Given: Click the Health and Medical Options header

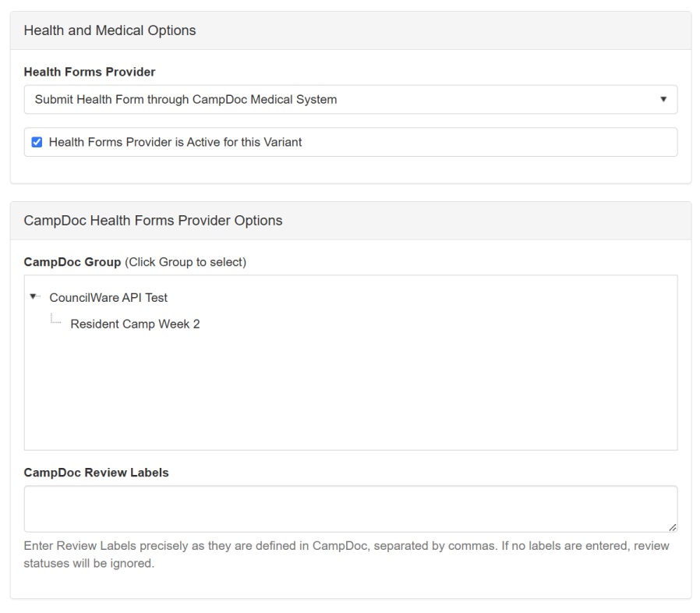Looking at the screenshot, I should point(110,31).
